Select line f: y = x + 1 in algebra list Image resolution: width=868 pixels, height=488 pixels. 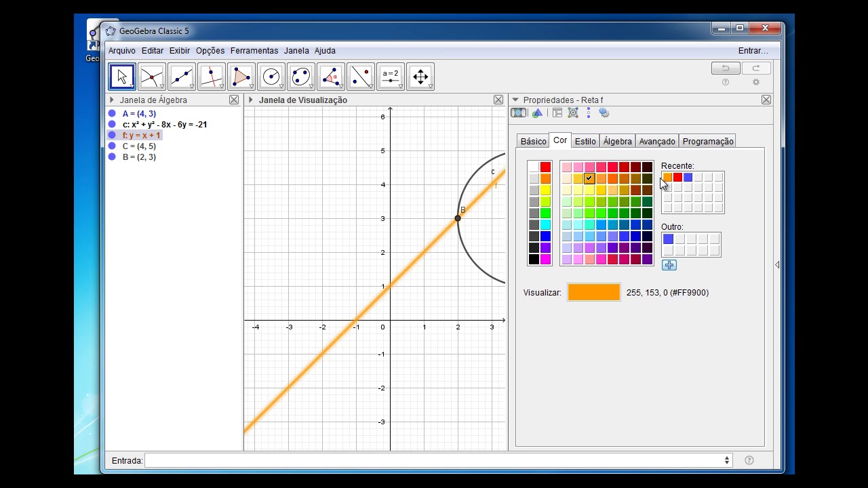click(142, 136)
